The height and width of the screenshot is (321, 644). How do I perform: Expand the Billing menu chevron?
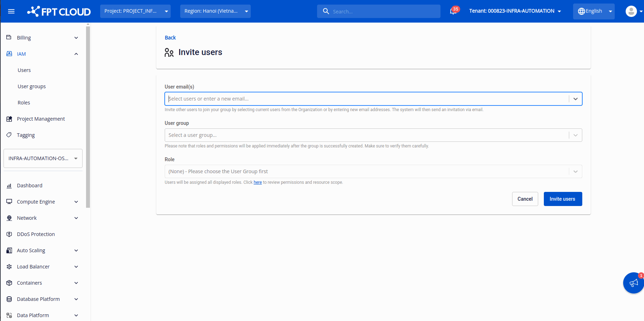point(76,38)
